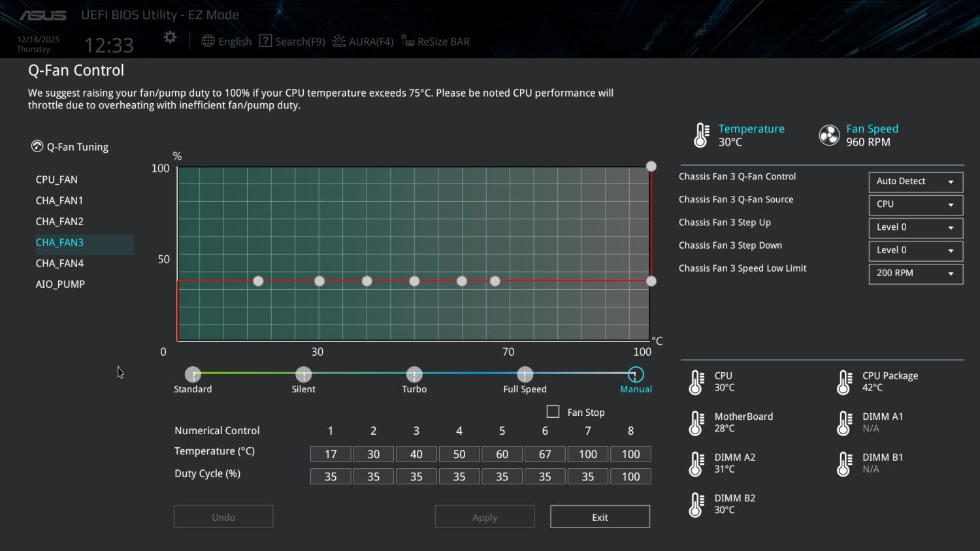Click the Q-Fan Tuning gauge icon
Viewport: 980px width, 551px height.
coord(37,146)
